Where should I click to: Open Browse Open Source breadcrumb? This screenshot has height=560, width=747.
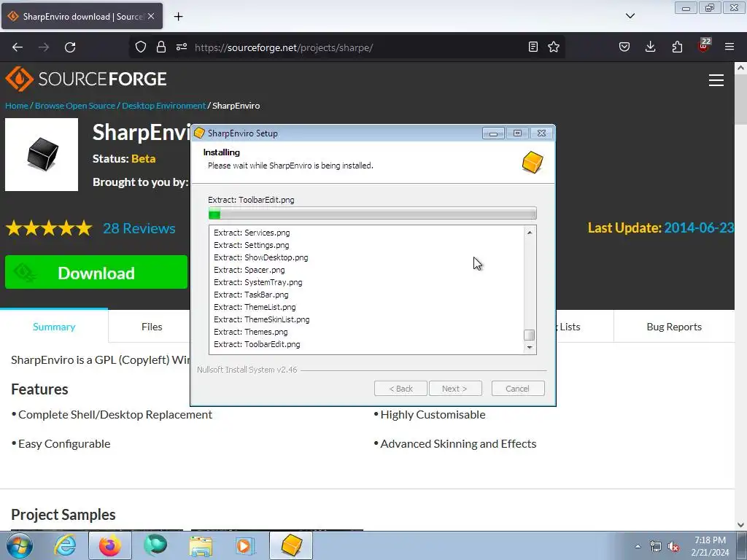click(x=75, y=106)
